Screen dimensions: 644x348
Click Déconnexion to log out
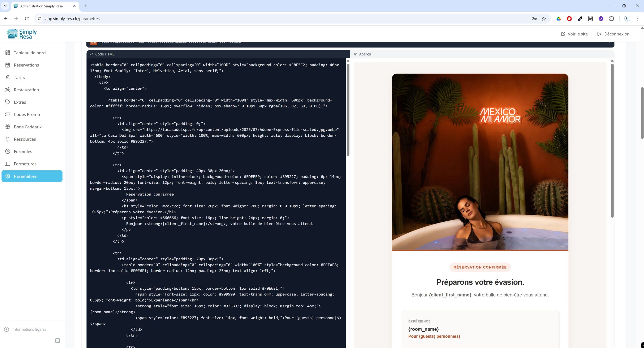pyautogui.click(x=614, y=34)
